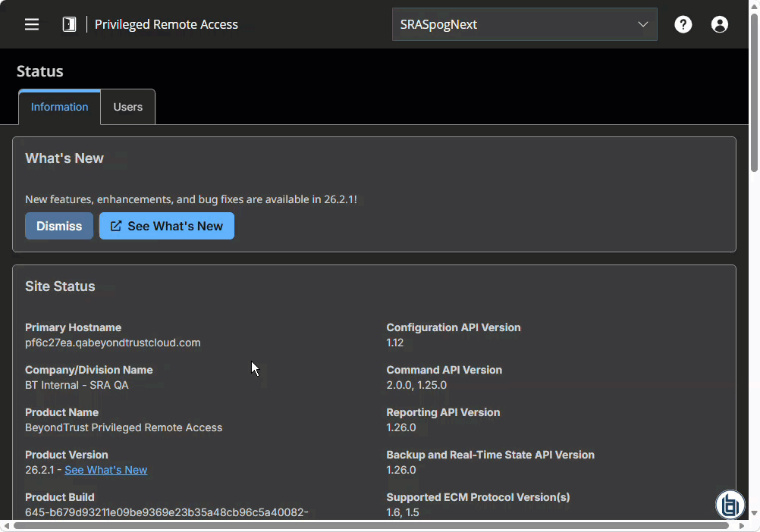Click BeyondTrust Privileged Remote Access product name
The width and height of the screenshot is (760, 532).
pos(124,428)
